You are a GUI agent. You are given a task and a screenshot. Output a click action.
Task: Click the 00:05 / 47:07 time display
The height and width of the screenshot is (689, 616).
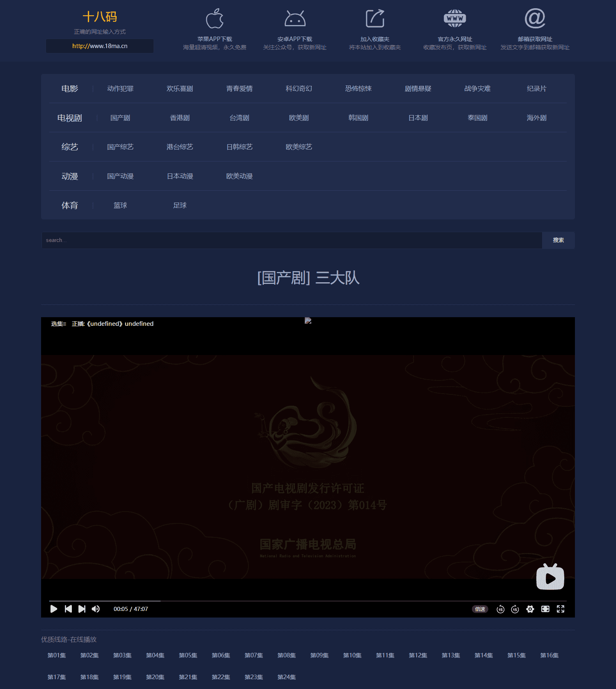131,609
